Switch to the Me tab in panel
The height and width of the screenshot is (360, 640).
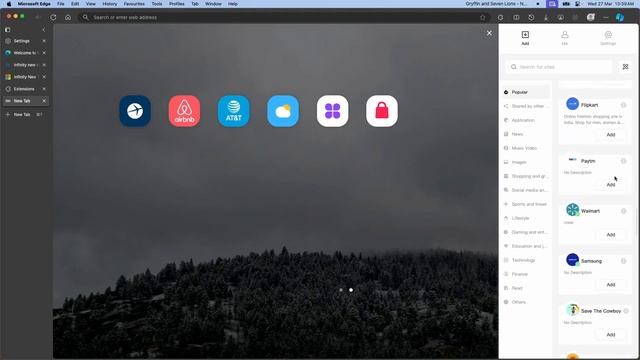564,38
